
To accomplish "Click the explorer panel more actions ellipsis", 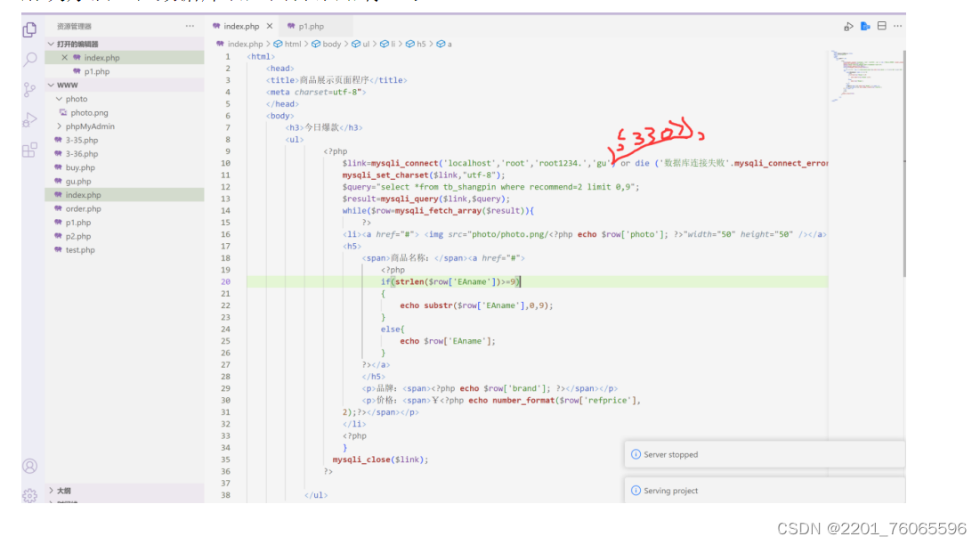I will 190,26.
